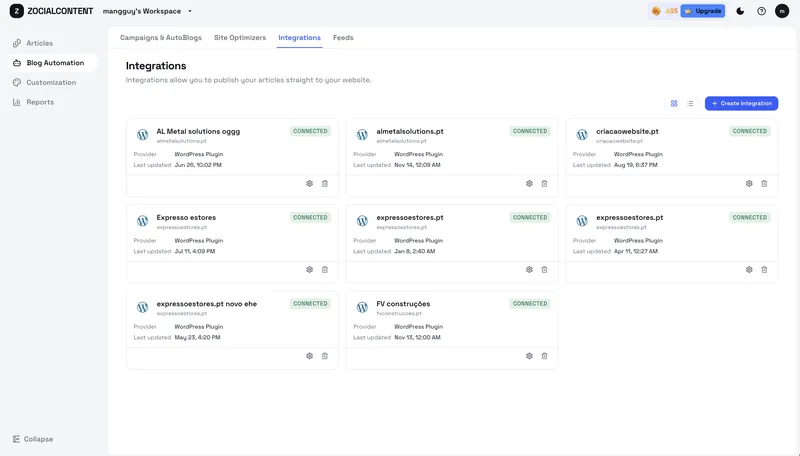Screen dimensions: 800x456
Task: Open settings for expressoestores.pt novo ehe
Action: point(309,356)
